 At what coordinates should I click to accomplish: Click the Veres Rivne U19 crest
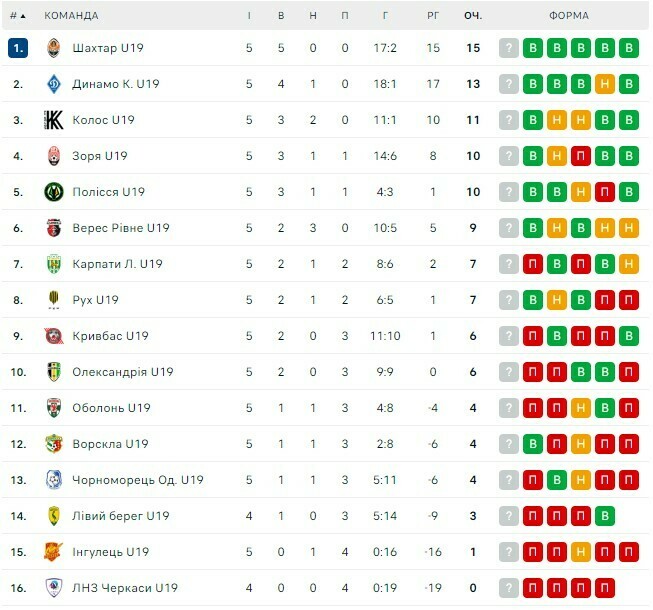(x=54, y=228)
